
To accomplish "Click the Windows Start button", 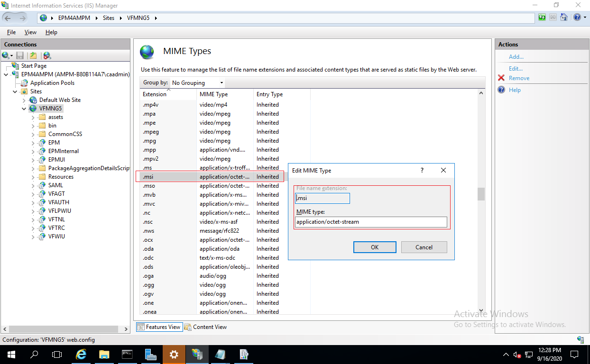I will (11, 354).
